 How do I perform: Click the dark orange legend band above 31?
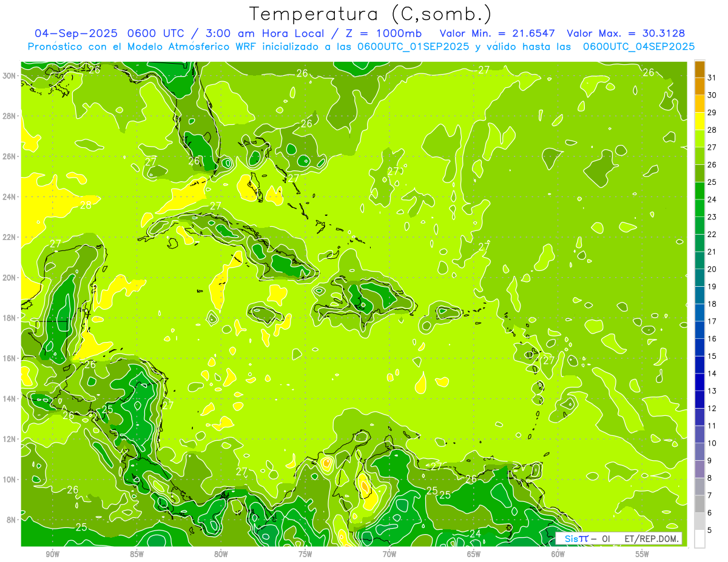coord(699,70)
